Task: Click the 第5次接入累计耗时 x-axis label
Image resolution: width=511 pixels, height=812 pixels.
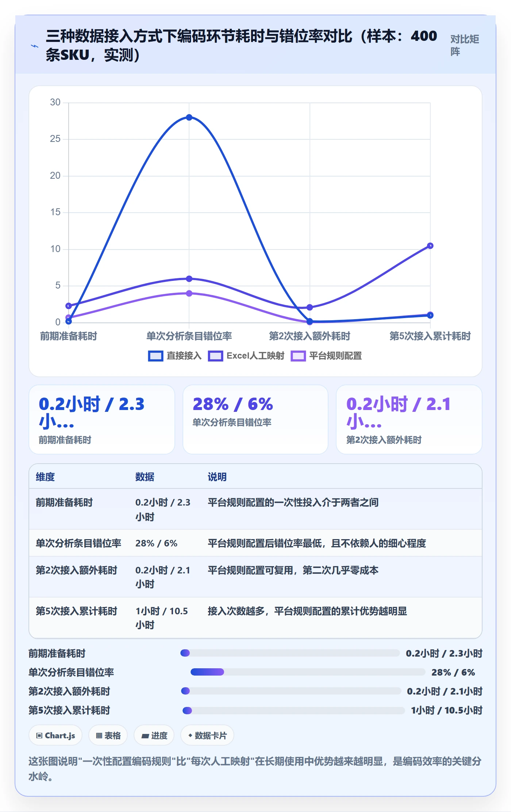Action: [x=430, y=336]
